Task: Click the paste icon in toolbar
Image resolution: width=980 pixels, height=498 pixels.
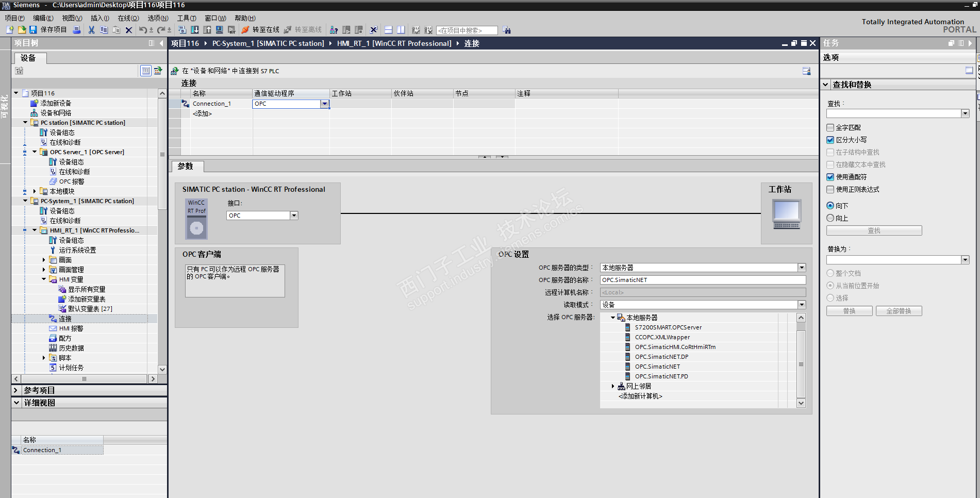Action: [x=116, y=30]
